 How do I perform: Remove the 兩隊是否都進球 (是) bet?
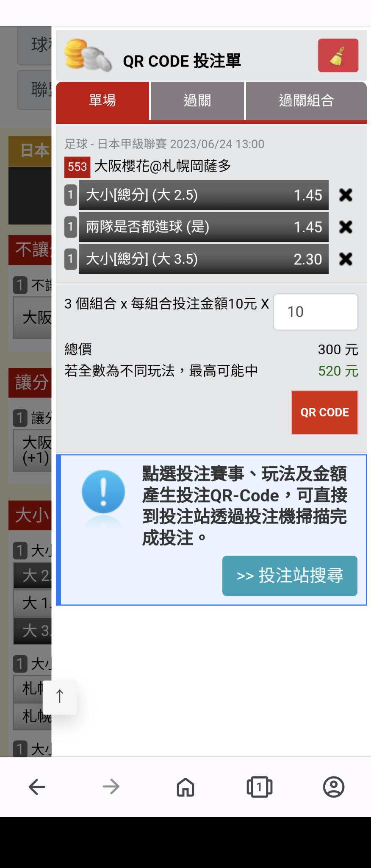point(346,227)
